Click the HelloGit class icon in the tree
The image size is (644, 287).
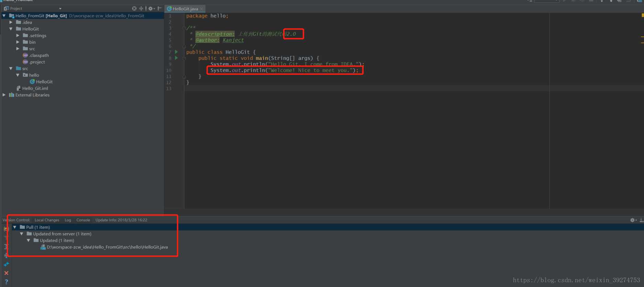point(32,82)
